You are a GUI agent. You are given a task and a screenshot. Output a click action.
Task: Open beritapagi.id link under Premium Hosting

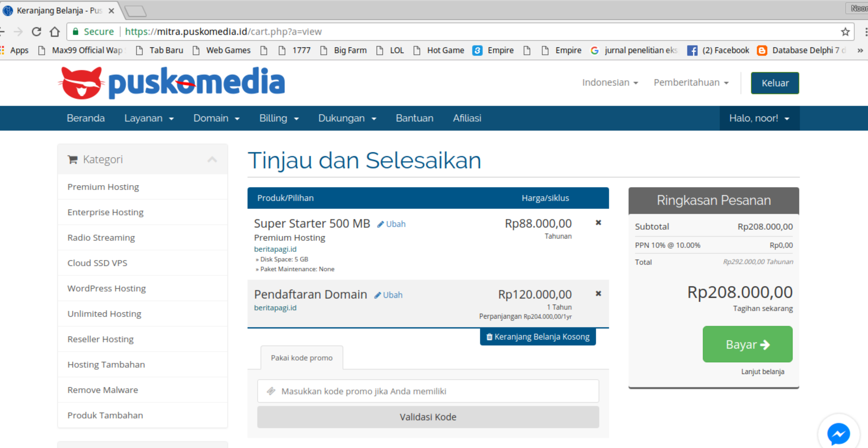pyautogui.click(x=275, y=249)
